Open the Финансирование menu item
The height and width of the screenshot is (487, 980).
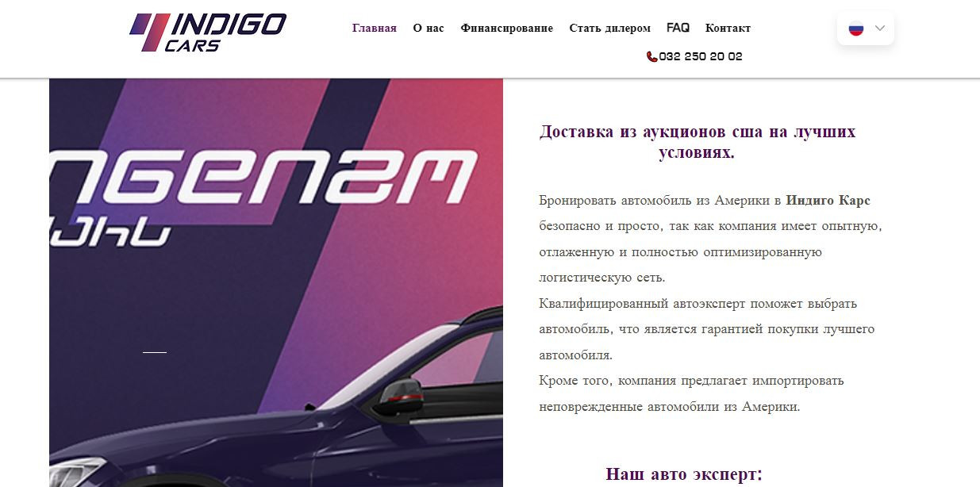(506, 29)
